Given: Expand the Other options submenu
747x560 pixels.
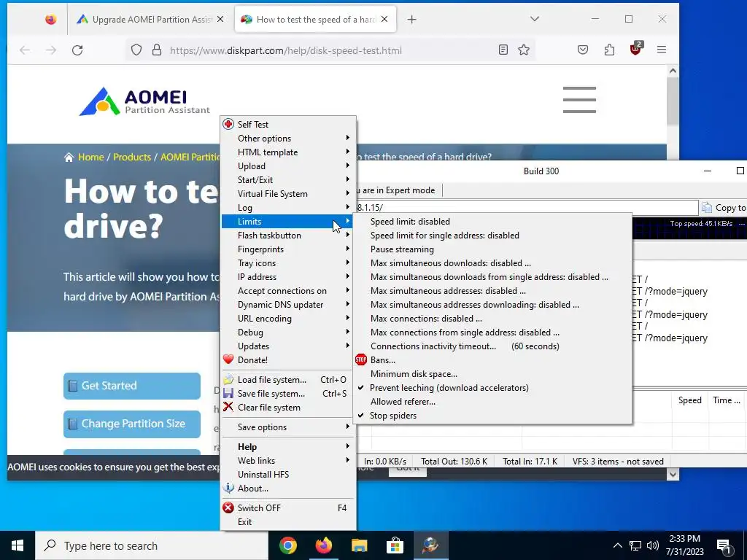Looking at the screenshot, I should [x=287, y=138].
